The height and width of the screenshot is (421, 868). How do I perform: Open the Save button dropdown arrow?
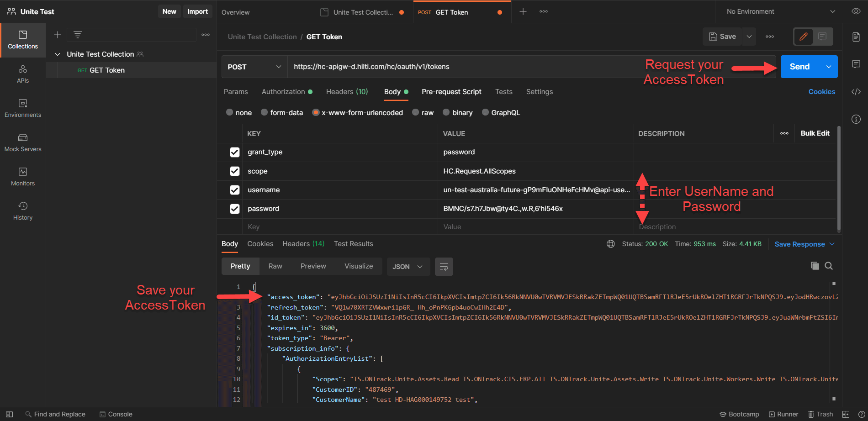pos(749,37)
